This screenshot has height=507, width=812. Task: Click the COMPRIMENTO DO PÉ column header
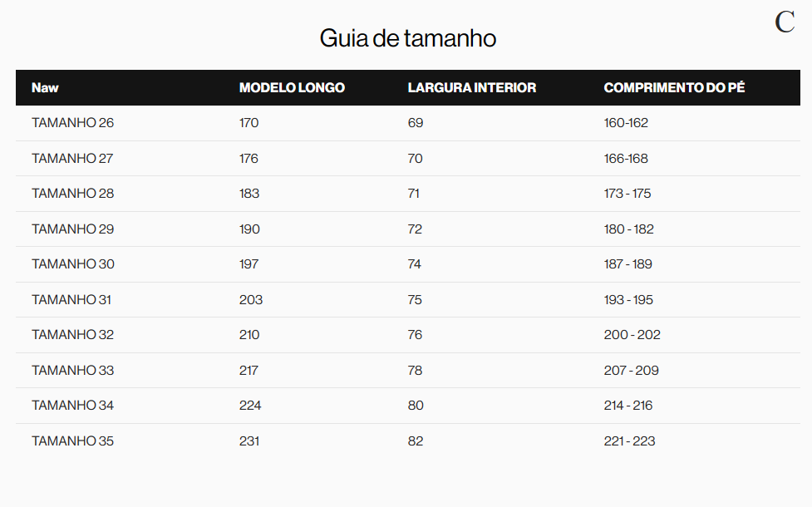[x=674, y=88]
